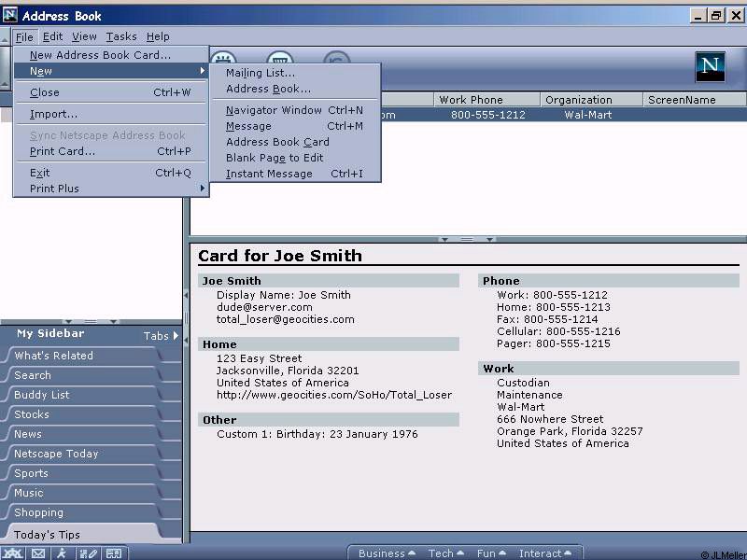Launch Instant Messenger running-man icon
This screenshot has width=747, height=560.
62,553
